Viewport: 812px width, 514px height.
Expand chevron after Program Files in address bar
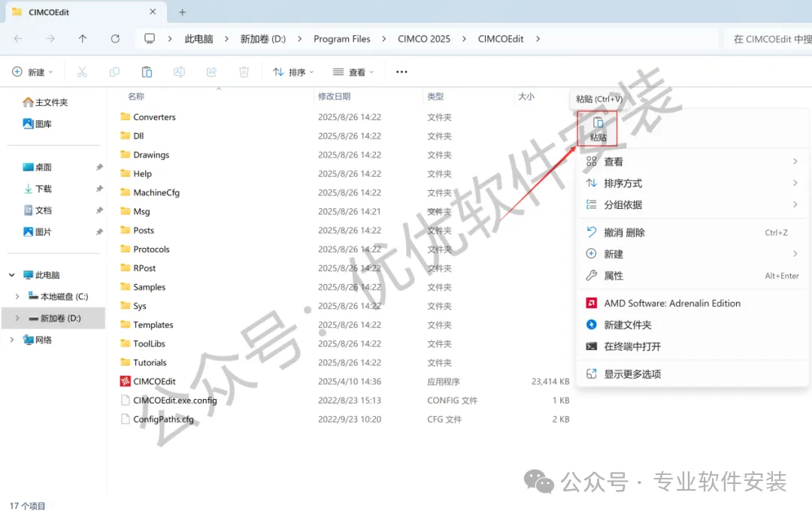[x=383, y=39]
